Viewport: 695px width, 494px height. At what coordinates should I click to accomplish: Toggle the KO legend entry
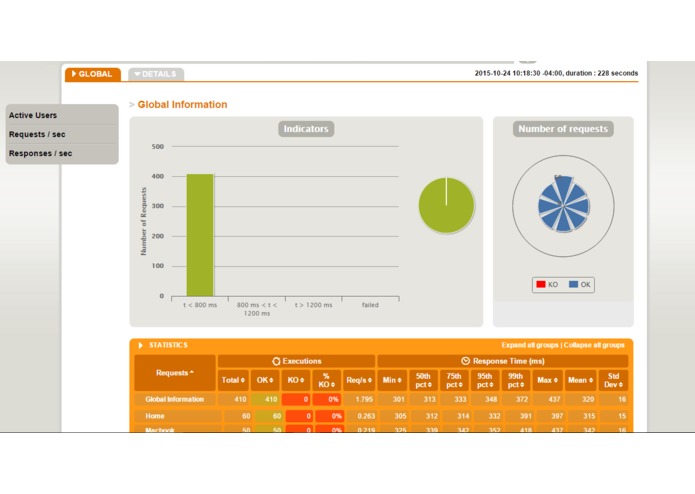click(x=547, y=284)
